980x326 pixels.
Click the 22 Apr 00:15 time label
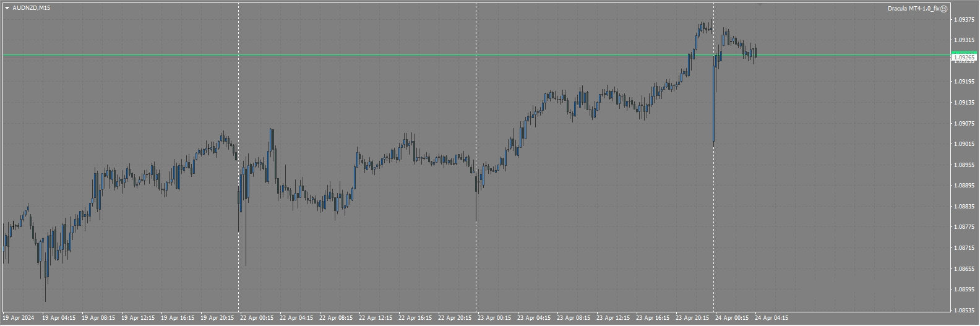click(x=257, y=319)
